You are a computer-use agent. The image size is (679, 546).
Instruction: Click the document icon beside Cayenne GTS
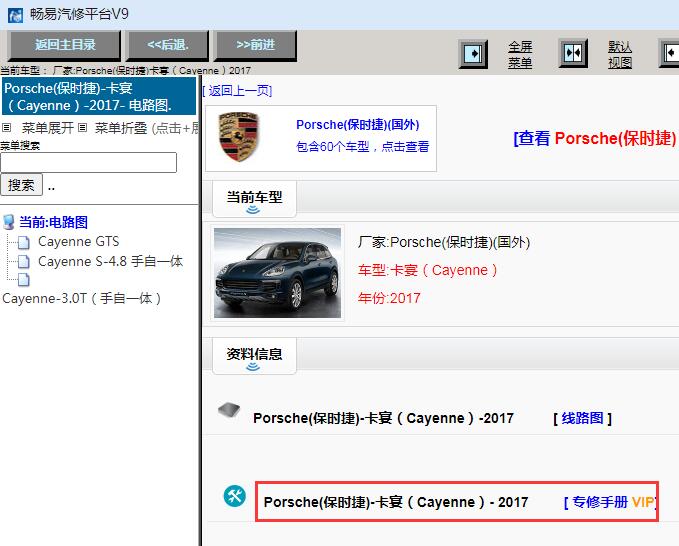[24, 242]
